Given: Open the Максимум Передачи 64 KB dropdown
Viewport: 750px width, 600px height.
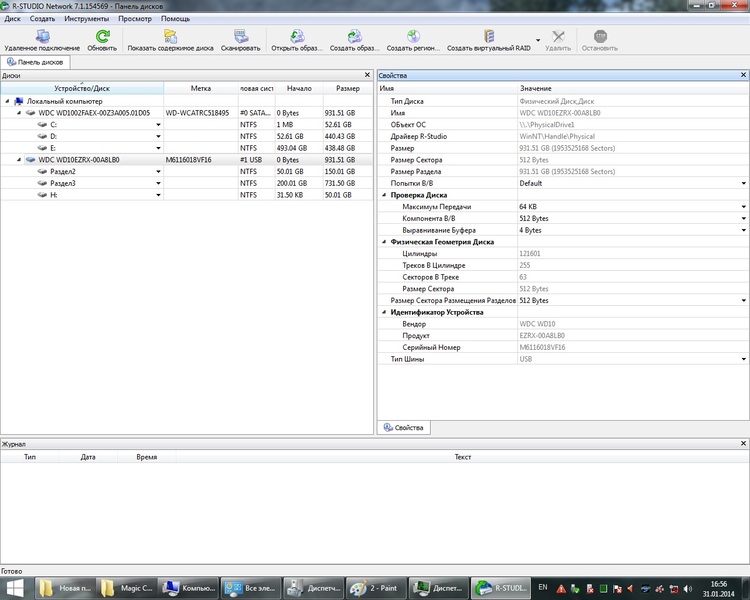Looking at the screenshot, I should (x=743, y=206).
